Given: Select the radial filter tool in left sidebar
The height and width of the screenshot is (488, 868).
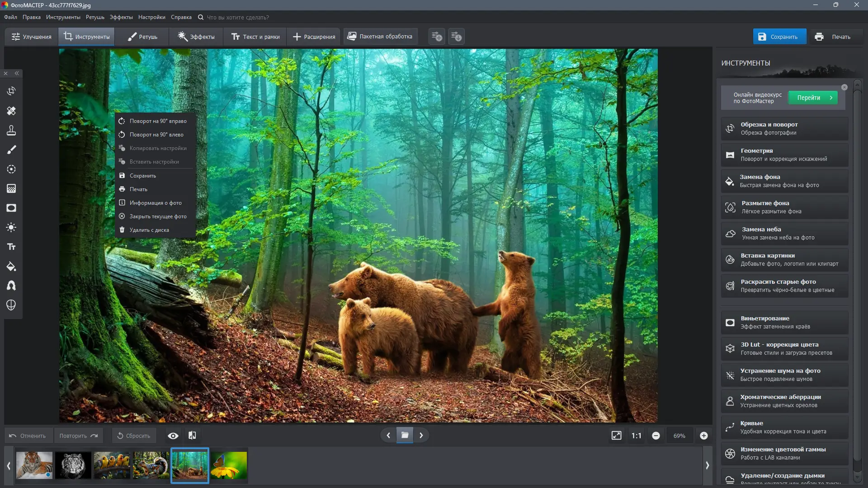Looking at the screenshot, I should point(11,169).
